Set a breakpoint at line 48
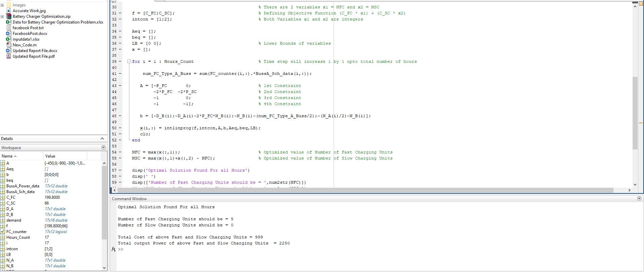 click(120, 116)
